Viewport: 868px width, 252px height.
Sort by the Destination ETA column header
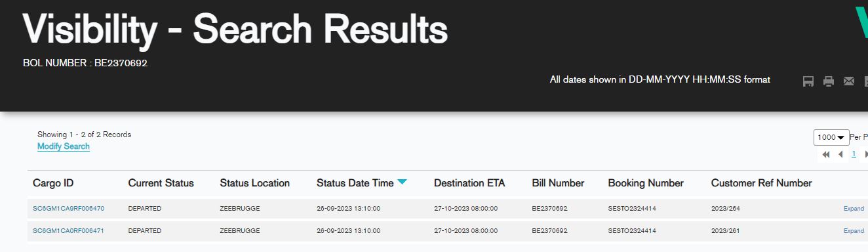(469, 183)
